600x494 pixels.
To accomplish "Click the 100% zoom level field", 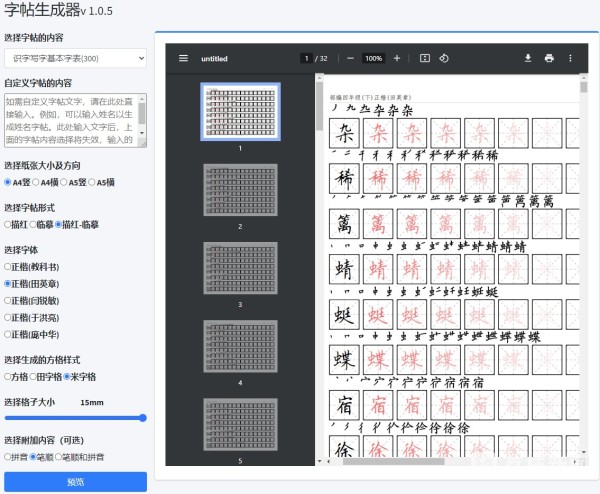I will coord(373,58).
